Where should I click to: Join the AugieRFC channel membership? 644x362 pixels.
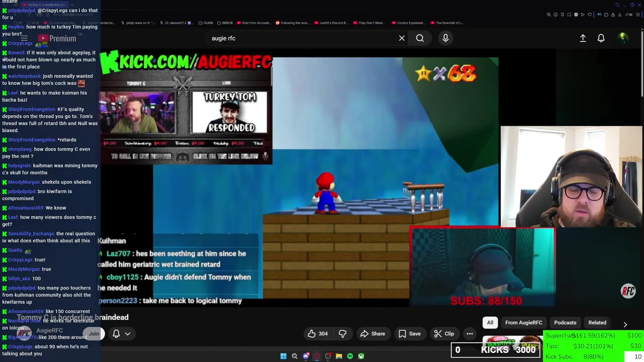[x=94, y=334]
